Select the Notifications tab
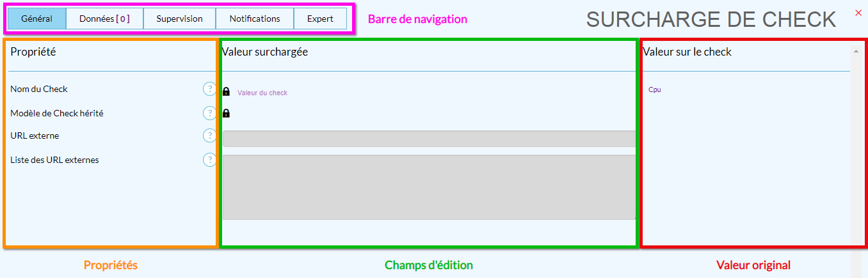868x278 pixels. click(x=255, y=19)
